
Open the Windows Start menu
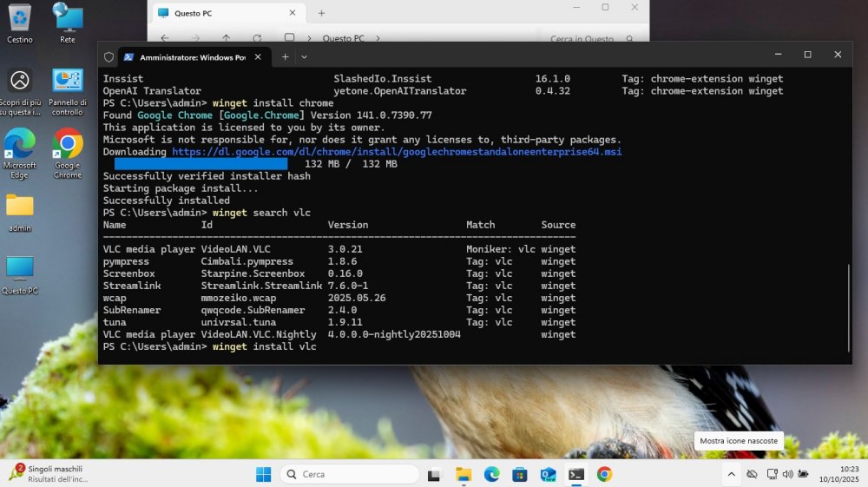(x=263, y=474)
